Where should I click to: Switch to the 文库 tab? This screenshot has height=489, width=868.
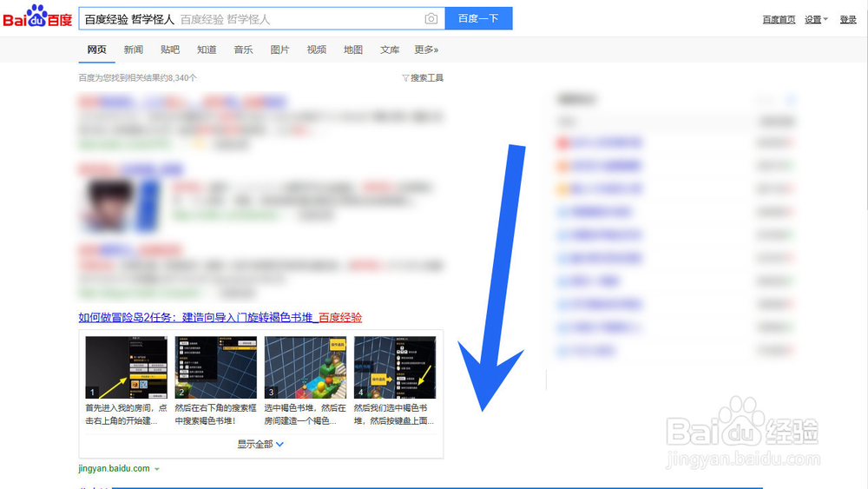(389, 50)
